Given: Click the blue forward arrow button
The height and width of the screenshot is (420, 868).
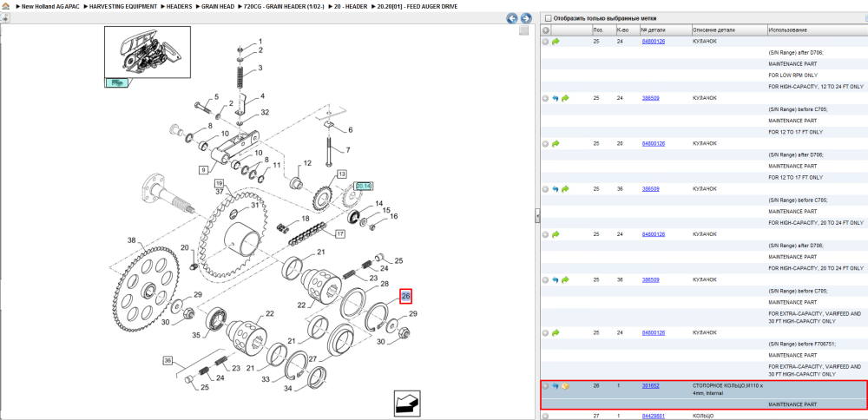Looking at the screenshot, I should (x=526, y=18).
